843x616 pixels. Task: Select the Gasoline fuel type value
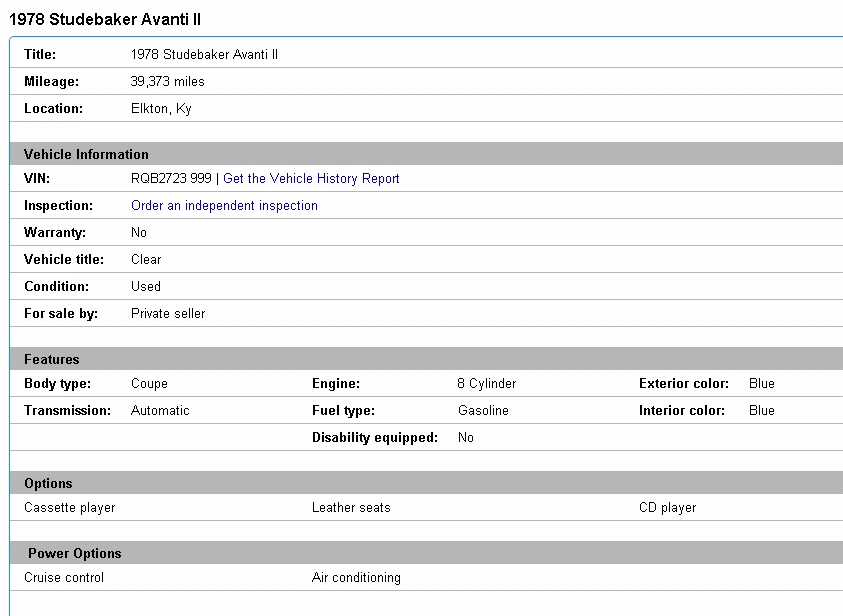483,411
